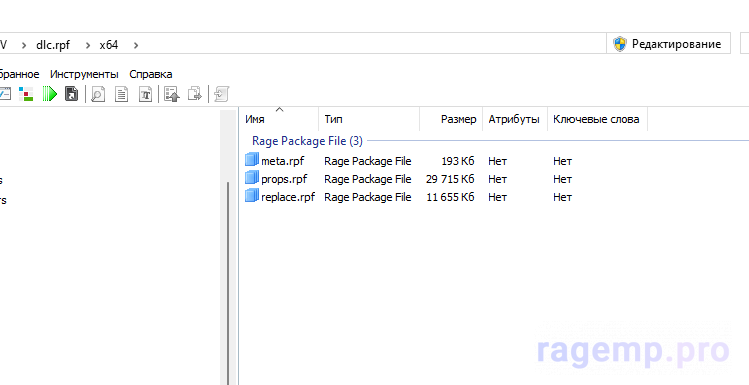This screenshot has width=749, height=385.
Task: Click the colored squares grid toolbar icon
Action: point(26,94)
